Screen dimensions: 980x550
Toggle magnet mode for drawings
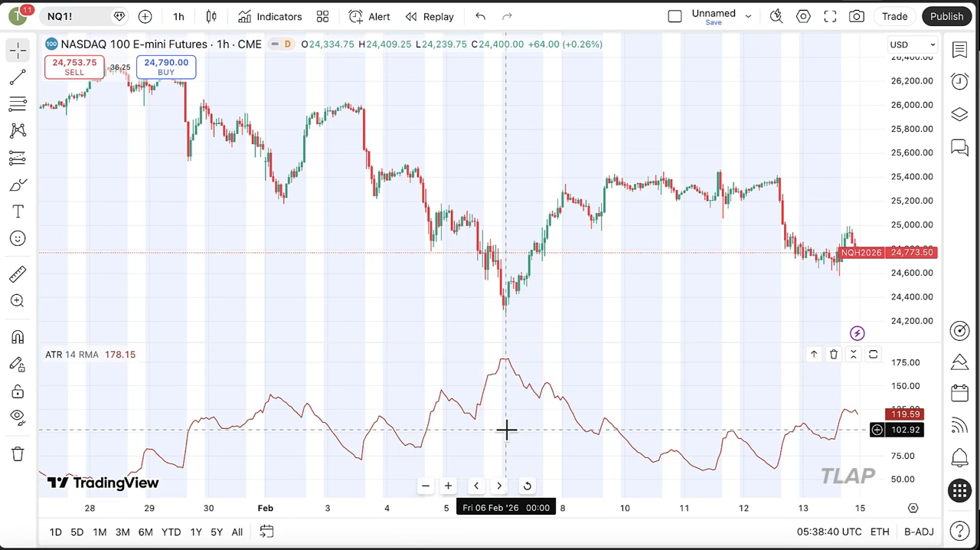point(18,337)
